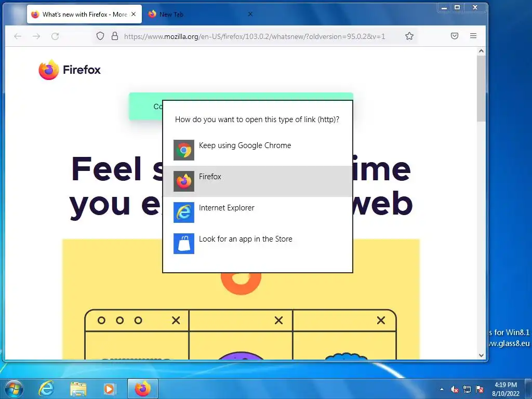
Task: Click the Internet Explorer icon in dialog
Action: tap(184, 212)
